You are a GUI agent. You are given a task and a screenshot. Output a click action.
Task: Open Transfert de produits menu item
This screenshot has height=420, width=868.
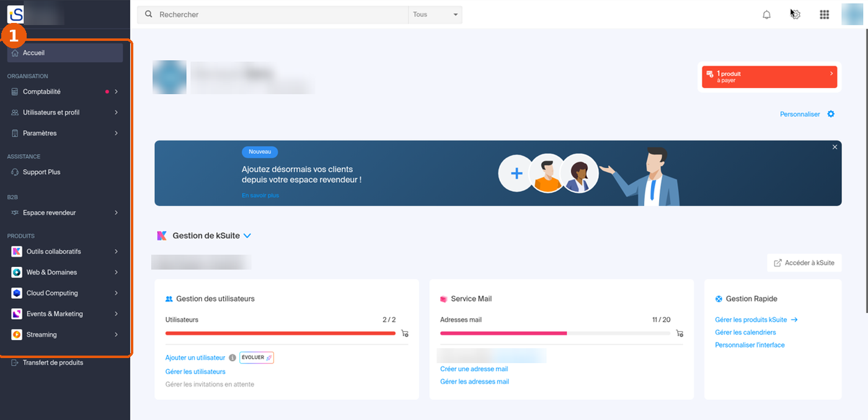[x=65, y=363]
